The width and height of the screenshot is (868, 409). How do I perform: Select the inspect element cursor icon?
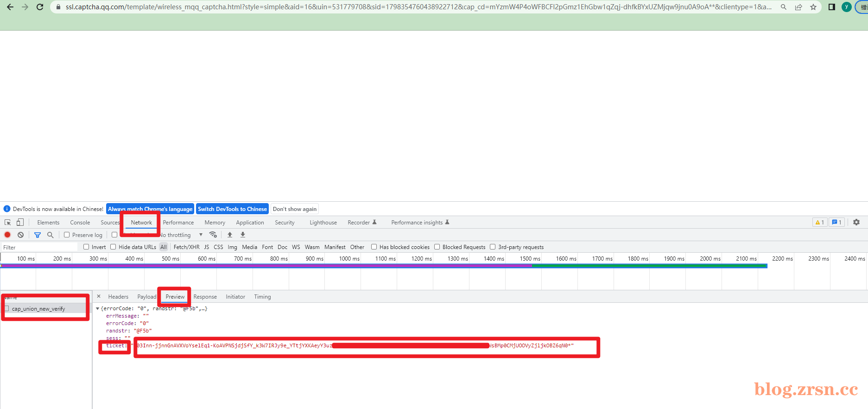pos(7,222)
